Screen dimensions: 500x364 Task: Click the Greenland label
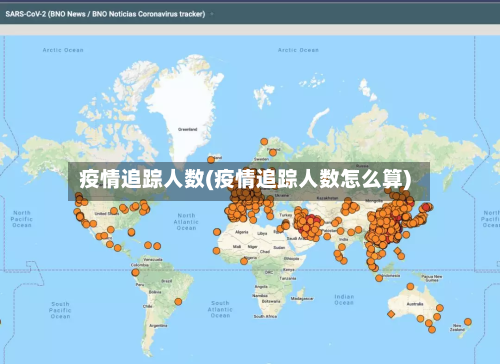tap(188, 129)
